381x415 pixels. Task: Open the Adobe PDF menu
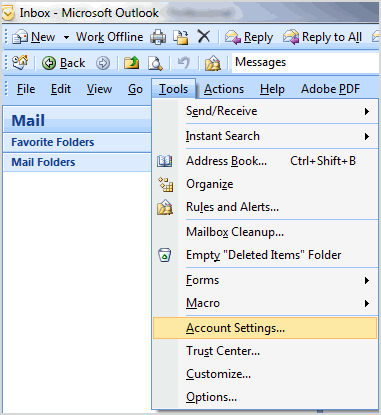[330, 89]
